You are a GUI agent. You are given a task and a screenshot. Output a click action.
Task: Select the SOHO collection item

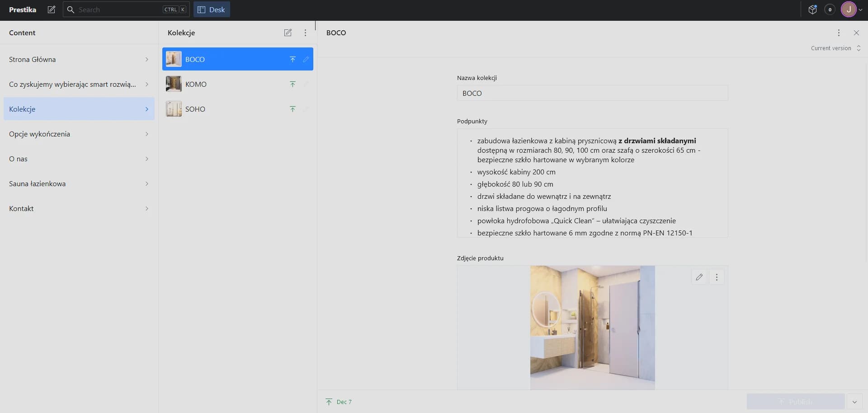pos(237,109)
